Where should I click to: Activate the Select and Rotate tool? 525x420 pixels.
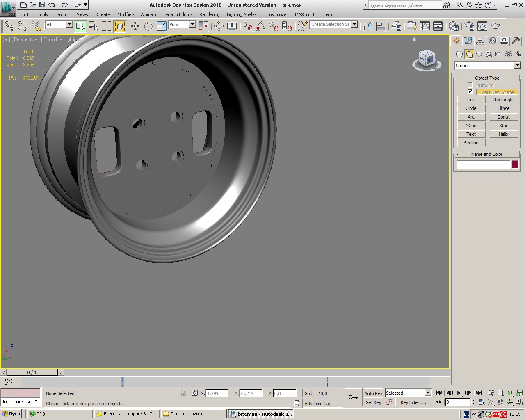(x=148, y=26)
